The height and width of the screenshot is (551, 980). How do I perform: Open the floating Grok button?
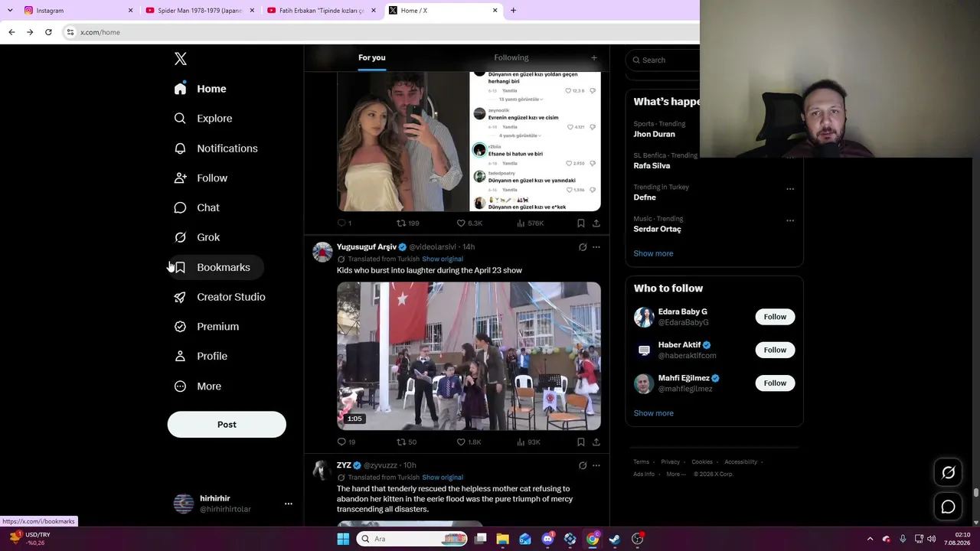pyautogui.click(x=948, y=473)
